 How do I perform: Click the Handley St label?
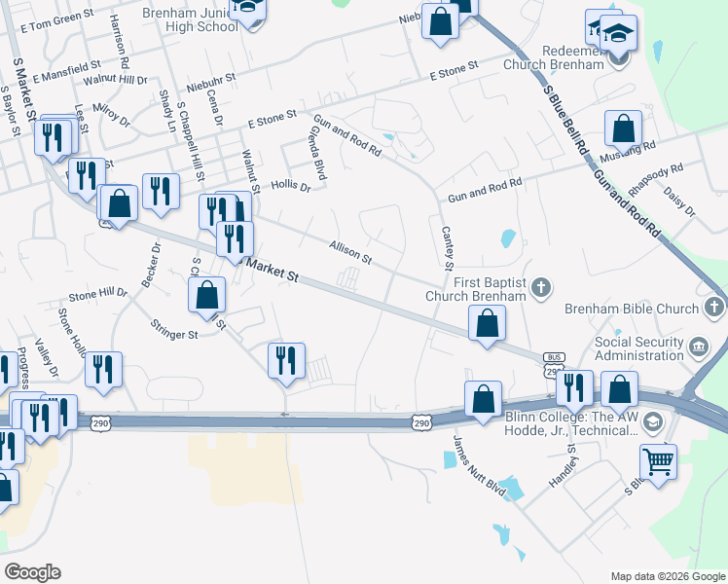(x=563, y=465)
